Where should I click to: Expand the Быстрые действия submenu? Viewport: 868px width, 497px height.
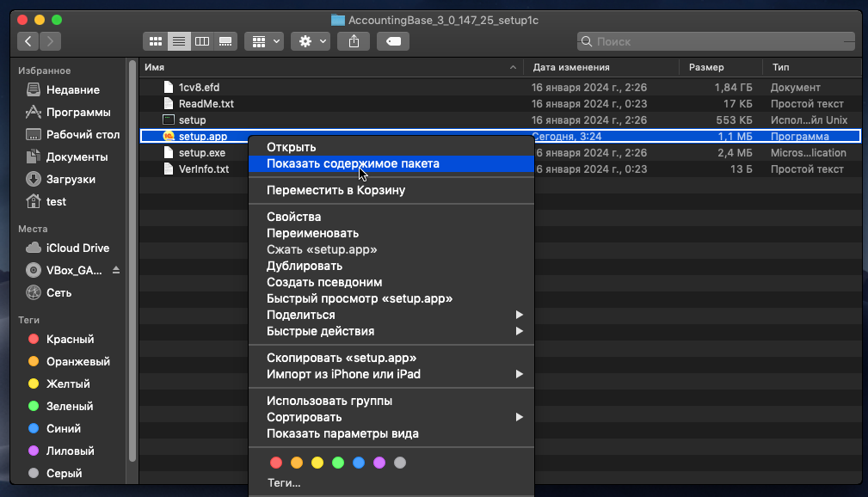(391, 331)
